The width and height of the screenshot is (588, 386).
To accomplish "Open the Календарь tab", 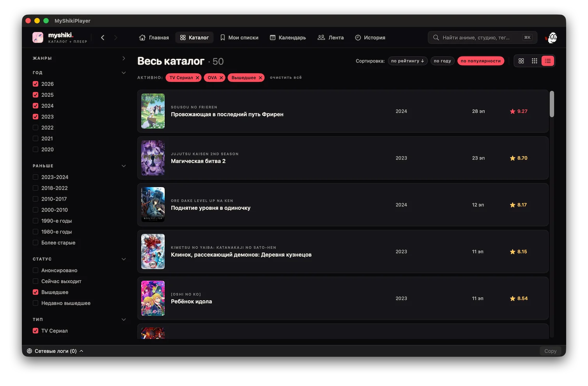I will tap(288, 37).
